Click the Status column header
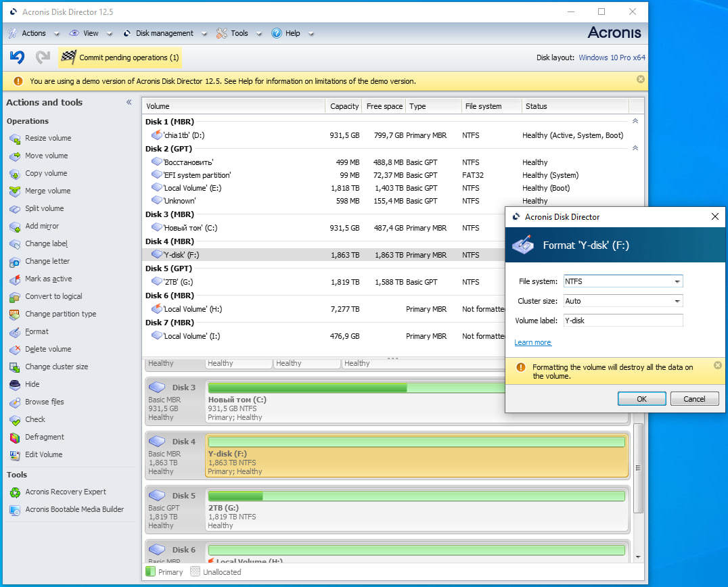Screen dimensions: 728x587 575,106
